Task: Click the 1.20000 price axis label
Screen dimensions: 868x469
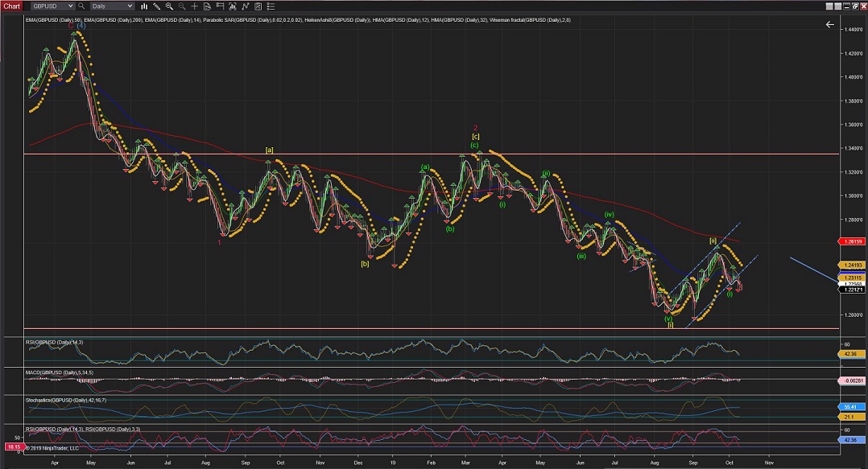Action: point(853,315)
